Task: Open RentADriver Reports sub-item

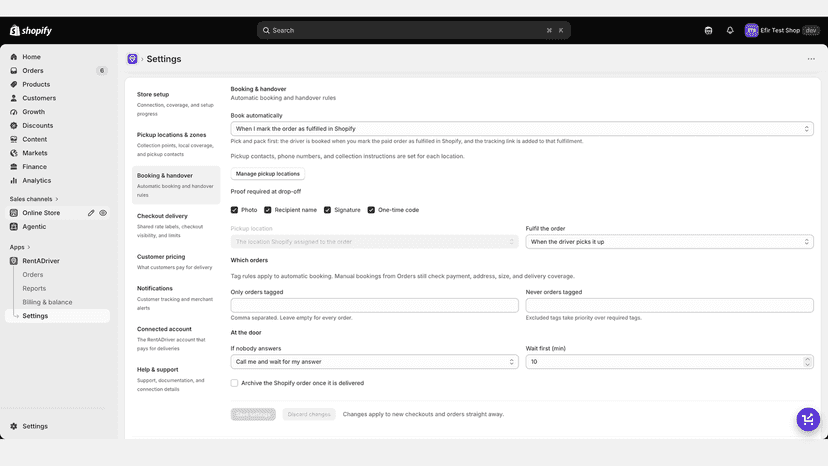Action: tap(34, 288)
